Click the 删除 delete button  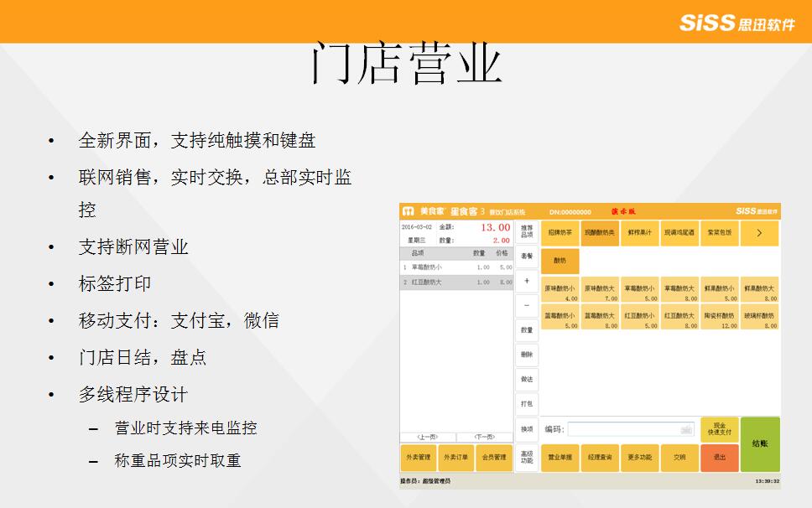(527, 355)
